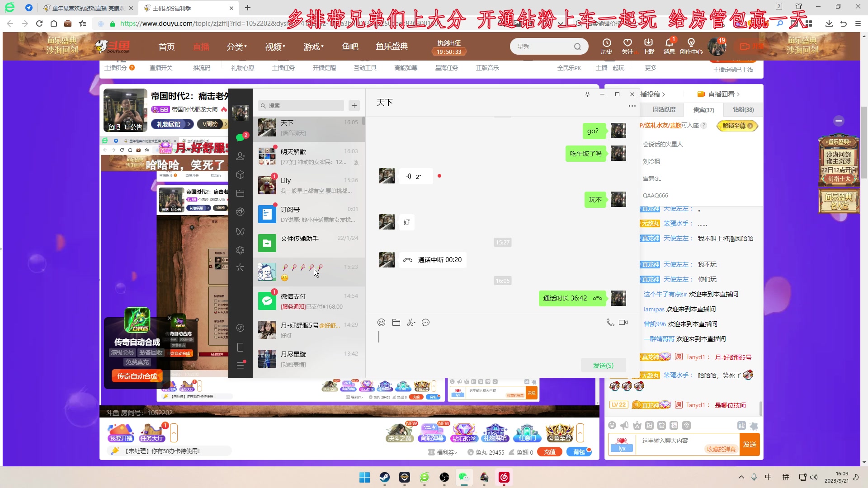This screenshot has height=488, width=868.
Task: Click the WeChat 发送(S) button
Action: click(603, 365)
